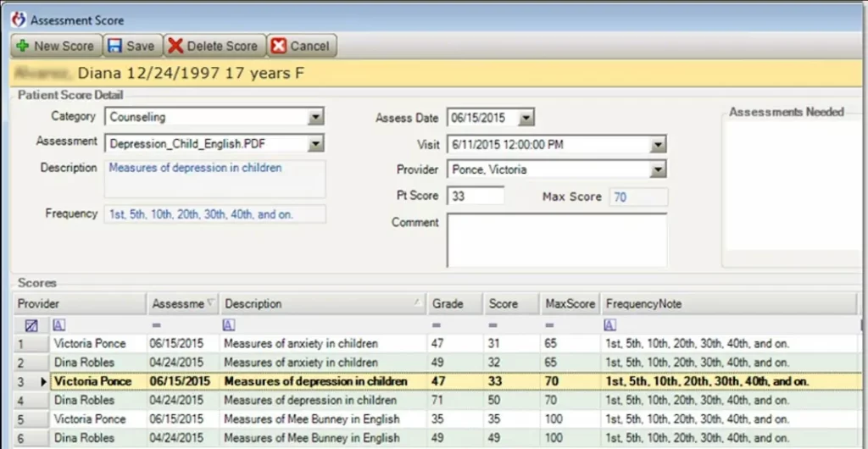Open the Category dropdown arrow
868x449 pixels.
[x=315, y=117]
